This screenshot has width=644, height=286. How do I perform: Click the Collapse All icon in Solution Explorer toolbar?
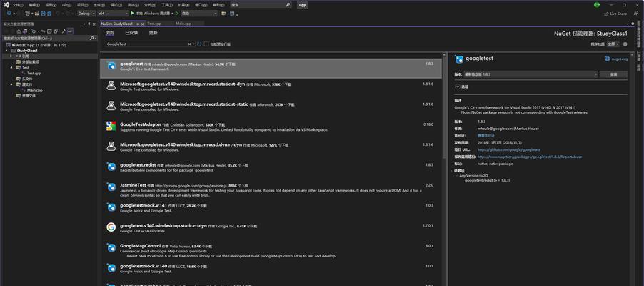pos(49,31)
